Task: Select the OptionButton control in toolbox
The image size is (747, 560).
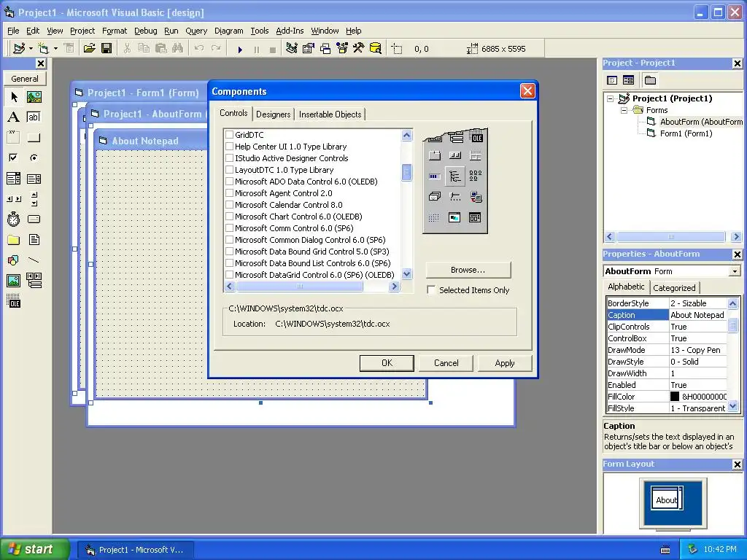Action: (x=34, y=157)
